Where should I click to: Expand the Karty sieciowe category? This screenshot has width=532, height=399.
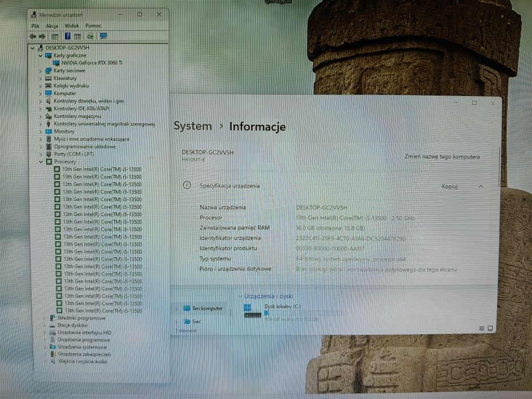[x=40, y=71]
